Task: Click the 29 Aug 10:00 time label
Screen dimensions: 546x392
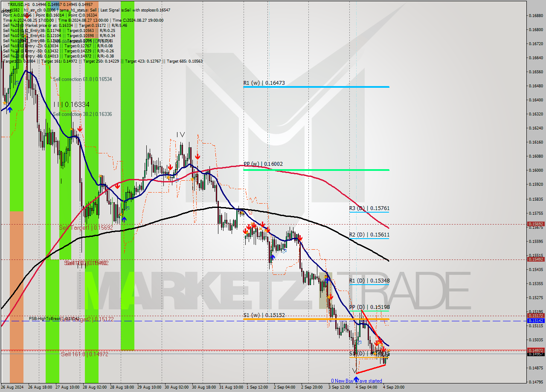Action: (149, 387)
